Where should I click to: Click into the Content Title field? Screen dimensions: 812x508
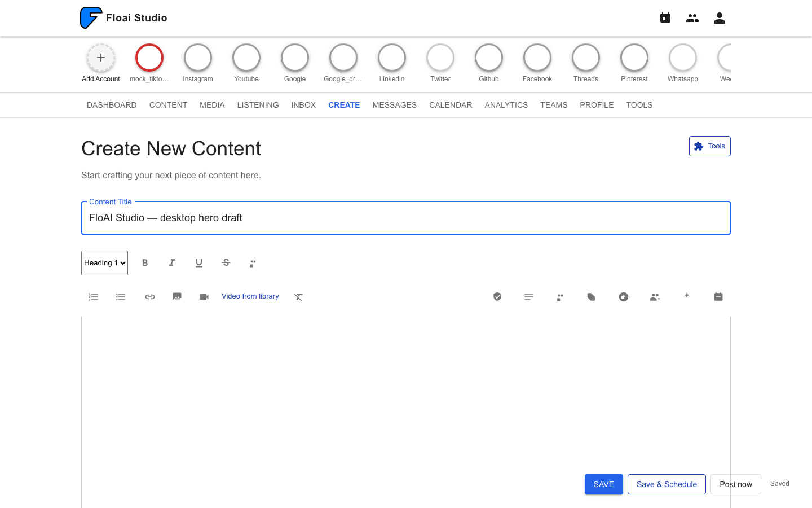pos(406,218)
